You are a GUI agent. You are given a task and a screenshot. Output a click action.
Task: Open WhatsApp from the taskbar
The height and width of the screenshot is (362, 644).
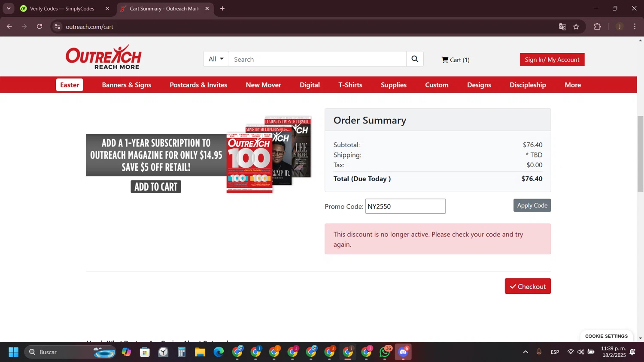point(385,352)
